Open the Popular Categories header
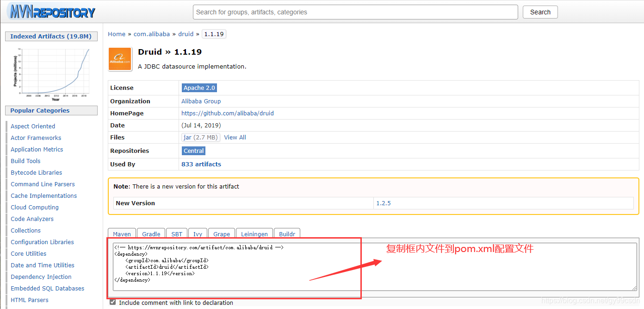Screen dimensions: 644x309 point(51,110)
